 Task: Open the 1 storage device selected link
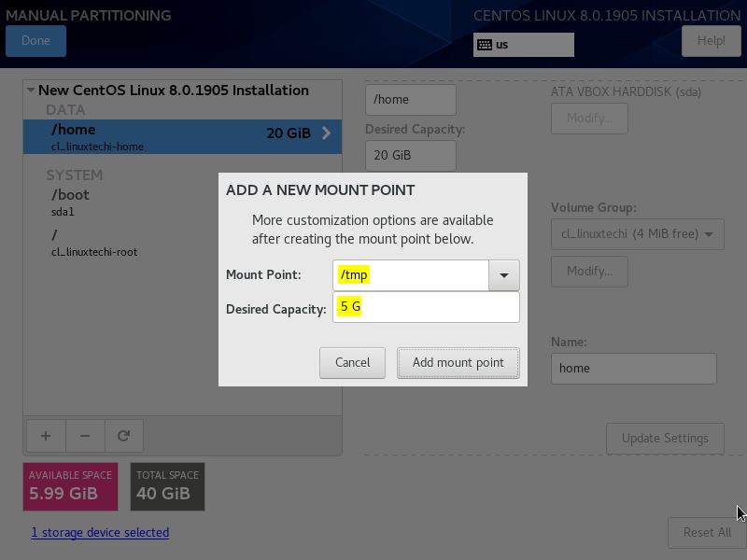pos(100,532)
